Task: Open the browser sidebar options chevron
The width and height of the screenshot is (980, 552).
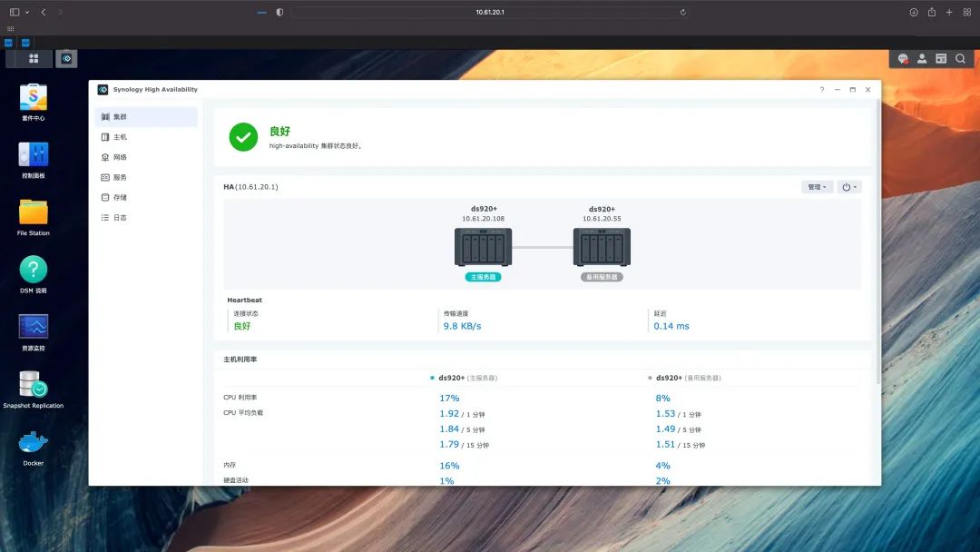Action: (x=27, y=12)
